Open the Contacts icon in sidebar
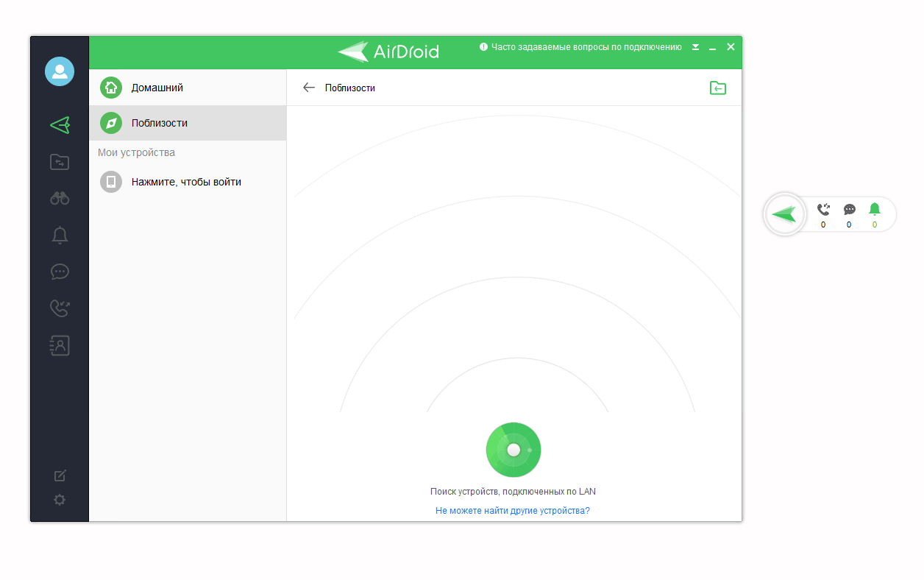Screen dimensions: 924x580 (60, 345)
